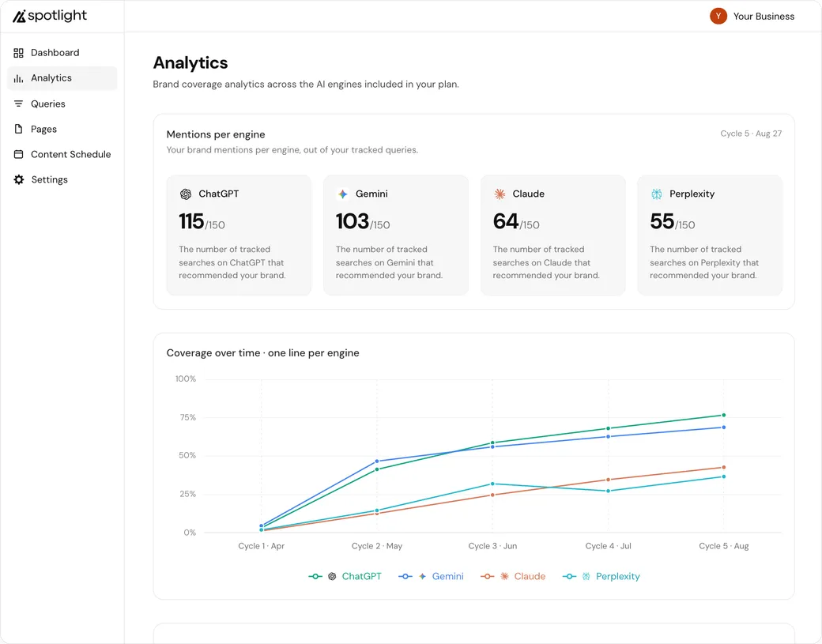Click the Claude starburst in chart legend
Viewport: 822px width, 644px height.
[504, 576]
